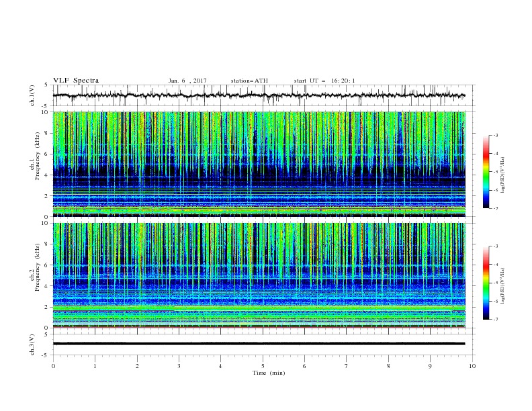This screenshot has height=411, width=532.
Task: Select the "start UT = 16:20: 1" text
Action: (x=324, y=81)
